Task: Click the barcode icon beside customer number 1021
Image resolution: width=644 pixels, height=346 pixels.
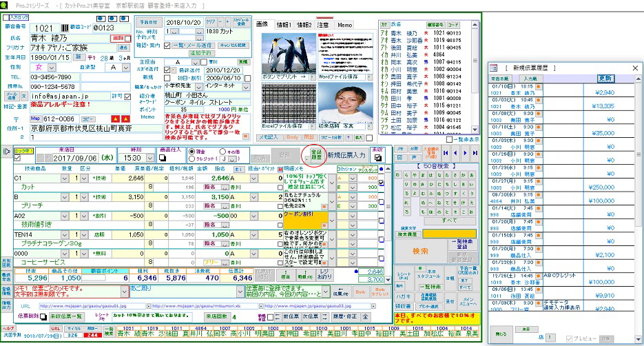Action: (x=65, y=28)
